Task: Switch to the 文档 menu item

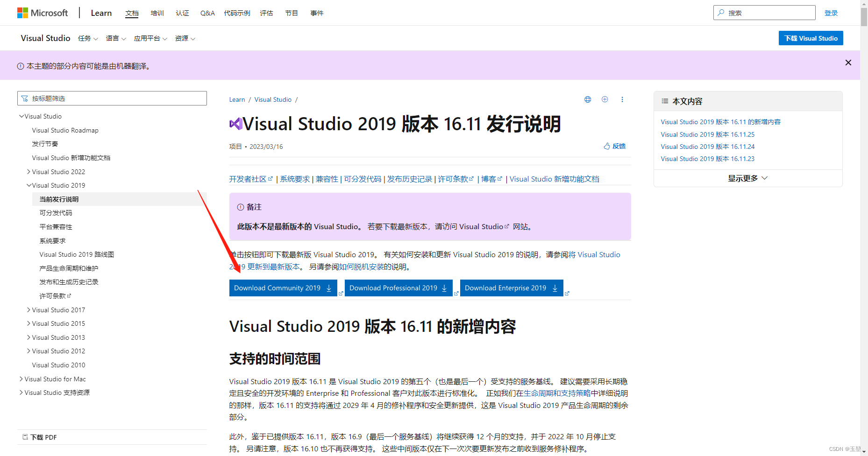Action: (x=132, y=13)
